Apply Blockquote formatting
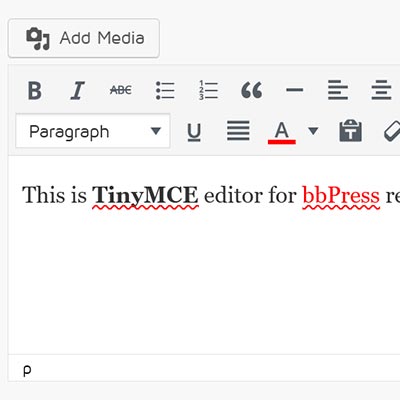This screenshot has height=400, width=400. [x=252, y=90]
